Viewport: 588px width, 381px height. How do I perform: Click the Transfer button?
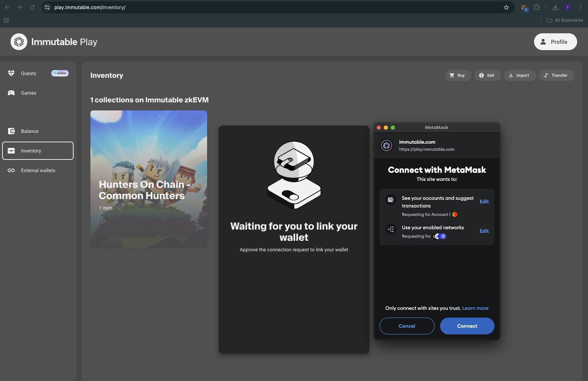click(x=556, y=75)
